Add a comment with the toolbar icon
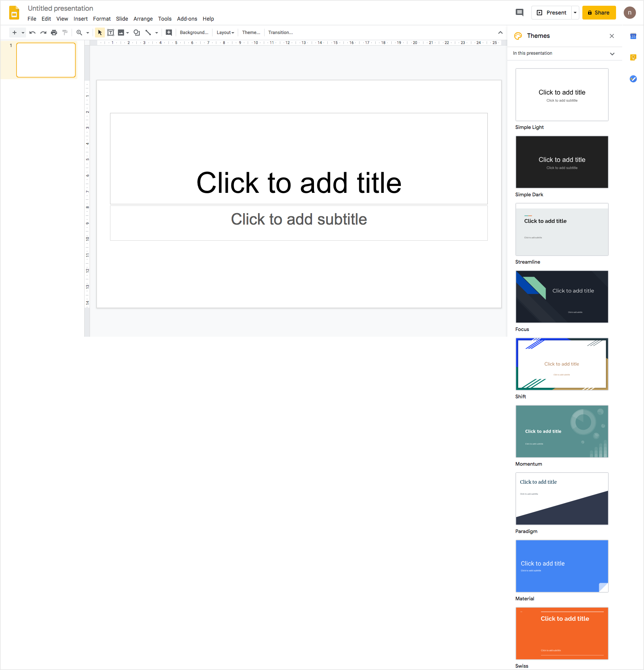Image resolution: width=644 pixels, height=670 pixels. tap(169, 33)
